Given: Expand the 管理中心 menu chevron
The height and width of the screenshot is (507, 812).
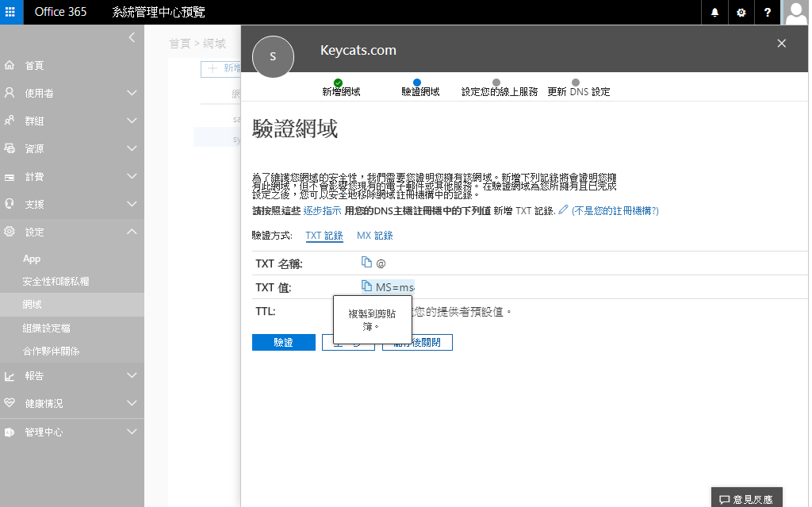Looking at the screenshot, I should [x=132, y=432].
